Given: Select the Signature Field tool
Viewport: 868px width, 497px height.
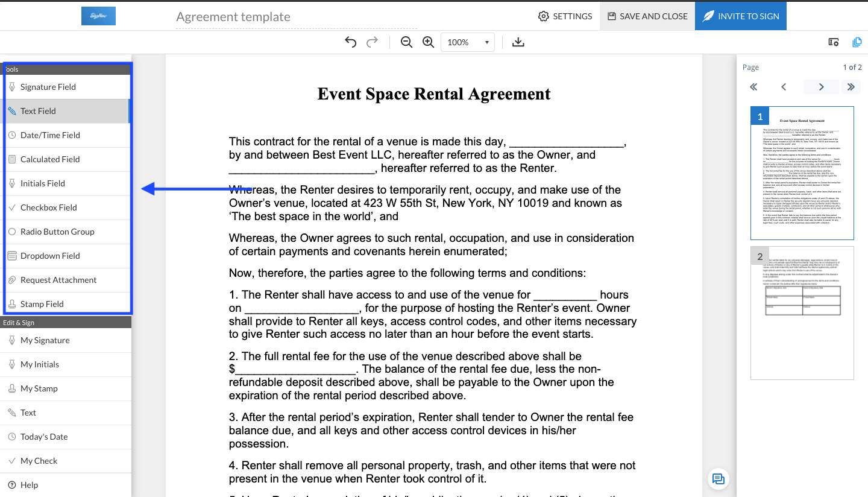Looking at the screenshot, I should pyautogui.click(x=48, y=87).
